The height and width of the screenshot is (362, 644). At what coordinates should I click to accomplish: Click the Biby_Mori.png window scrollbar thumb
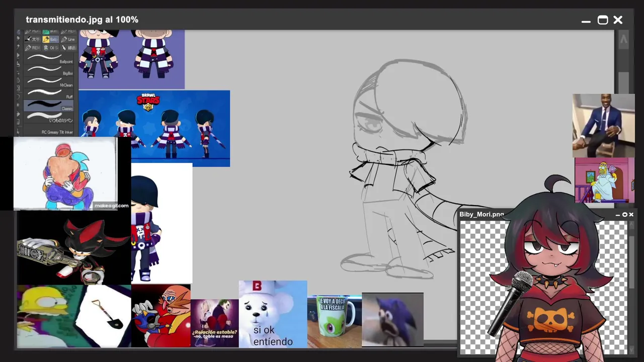631,261
